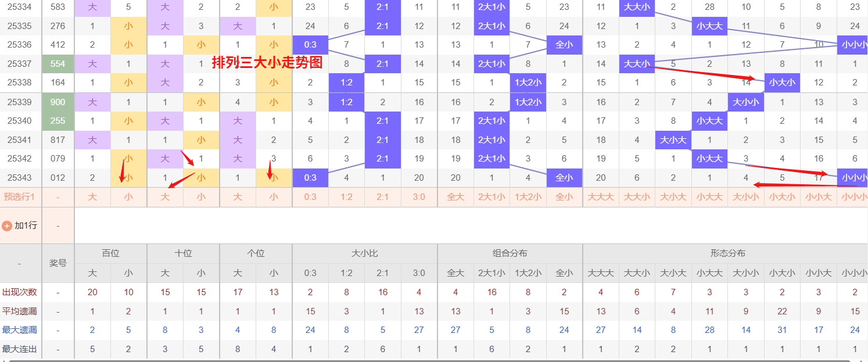Click the 平均遗漏 row label
The height and width of the screenshot is (362, 868).
[x=20, y=311]
